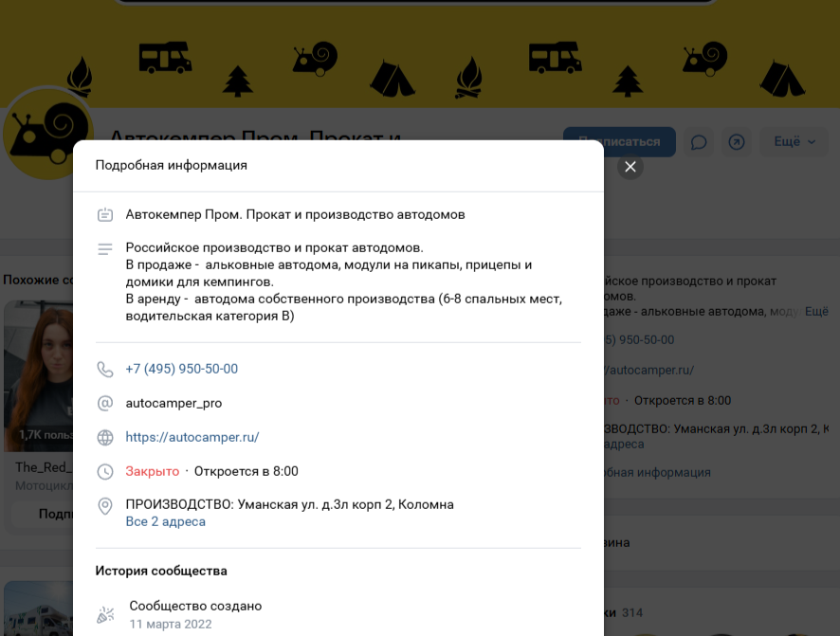Image resolution: width=840 pixels, height=636 pixels.
Task: Open the Ещё dropdown menu
Action: click(x=794, y=141)
